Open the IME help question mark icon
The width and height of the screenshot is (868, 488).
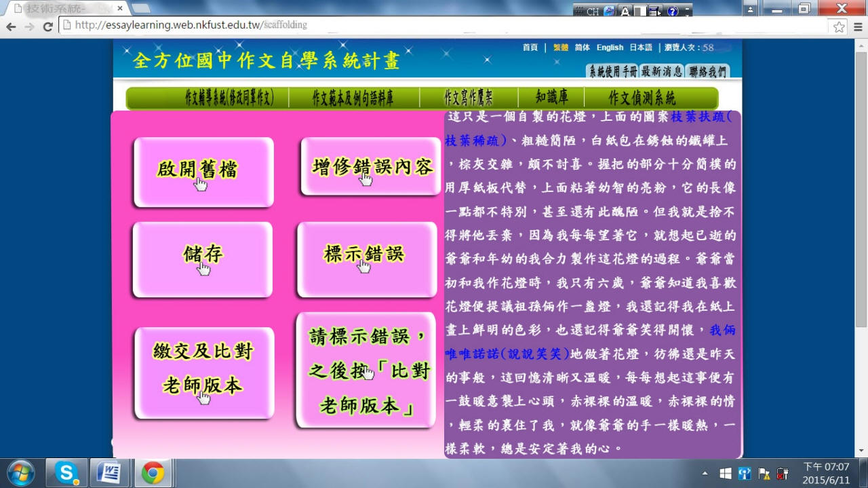pos(672,11)
